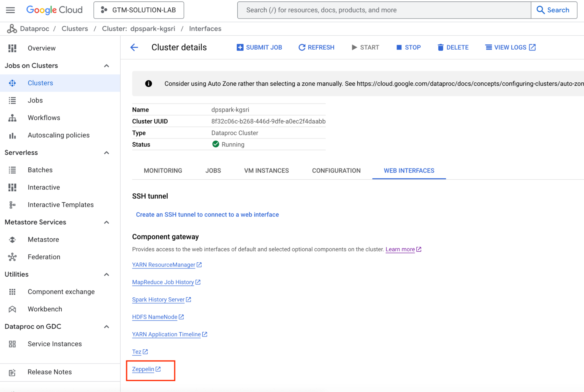Open YARN Application Timeline link

point(166,334)
